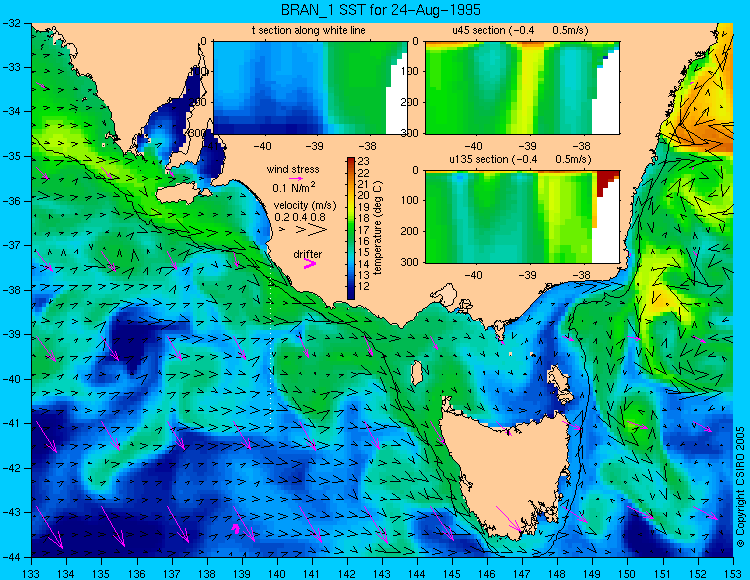The height and width of the screenshot is (580, 750).
Task: Click the title "BRAN_1 SST for 24-Aug-1995"
Action: pos(381,10)
